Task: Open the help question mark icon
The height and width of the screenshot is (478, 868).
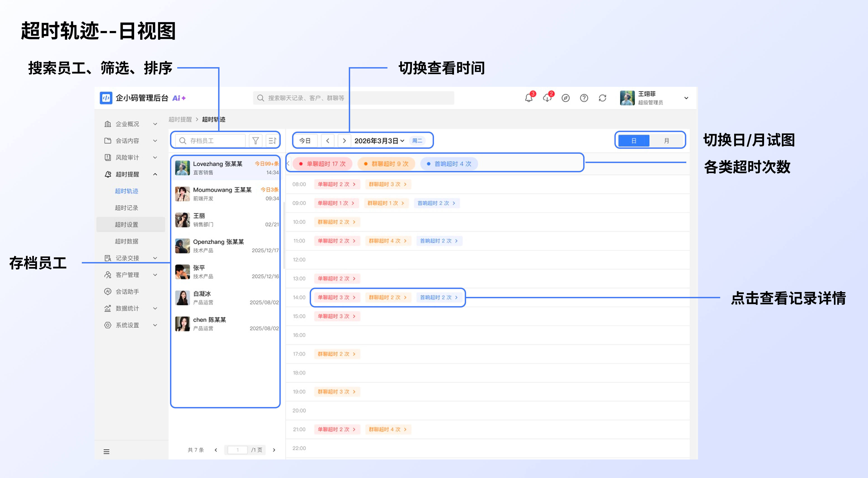Action: tap(584, 98)
